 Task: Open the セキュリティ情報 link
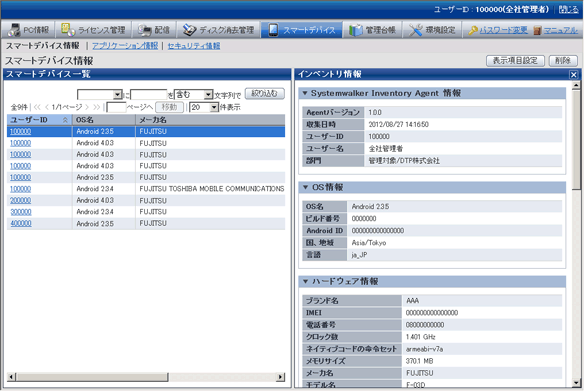(x=194, y=46)
